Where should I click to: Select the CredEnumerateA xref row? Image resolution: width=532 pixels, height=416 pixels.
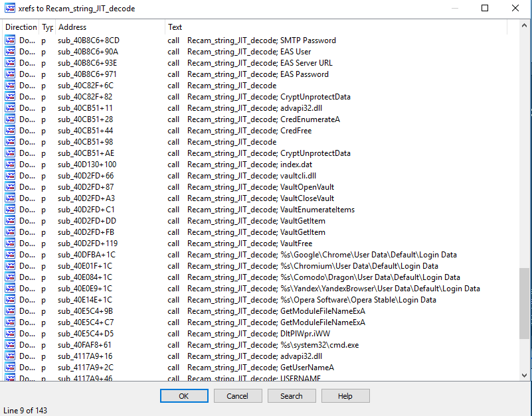click(261, 119)
